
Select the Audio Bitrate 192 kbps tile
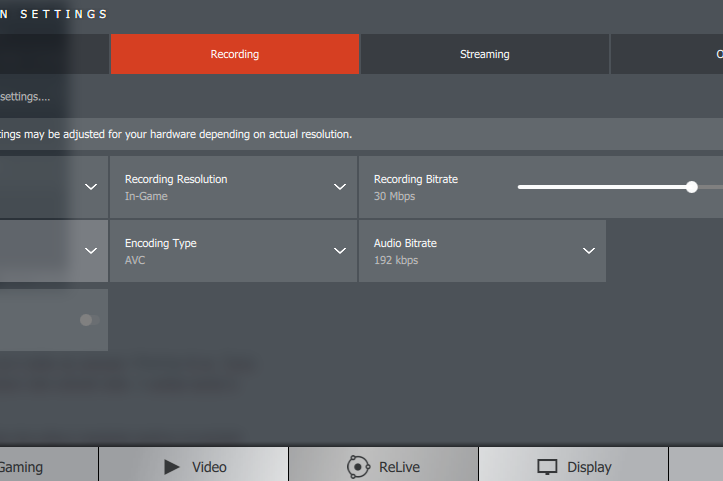click(470, 251)
